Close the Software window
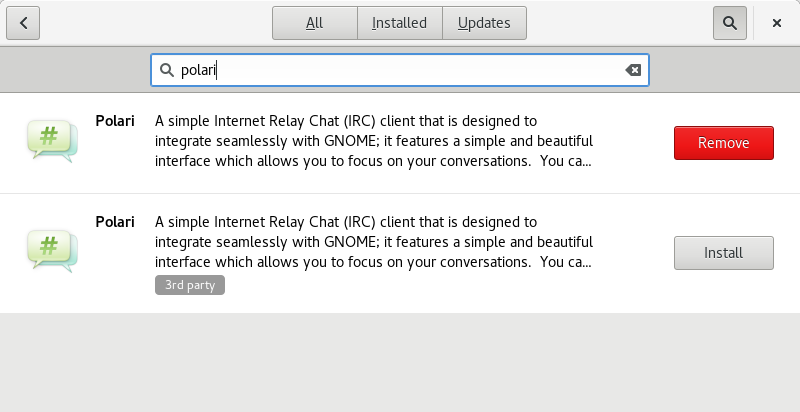The width and height of the screenshot is (800, 412). coord(777,23)
